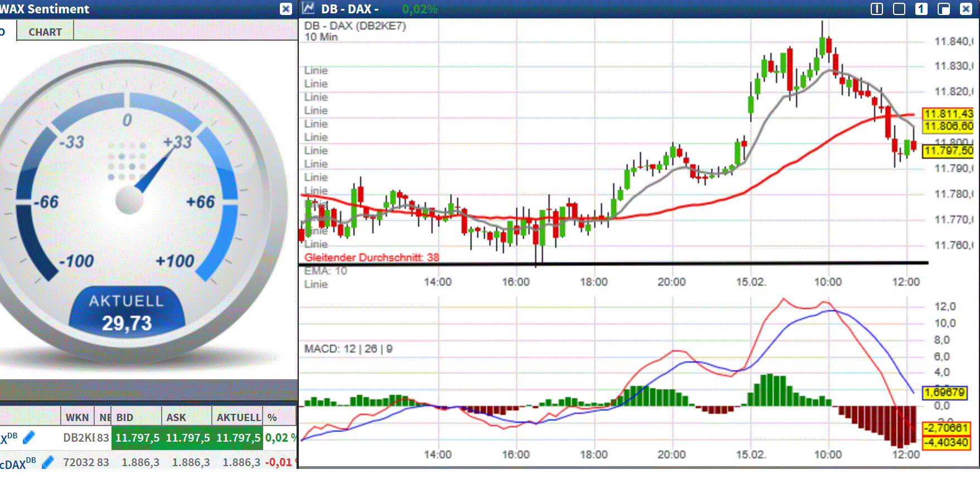Close the WAX Sentiment panel
The image size is (980, 489).
(286, 9)
